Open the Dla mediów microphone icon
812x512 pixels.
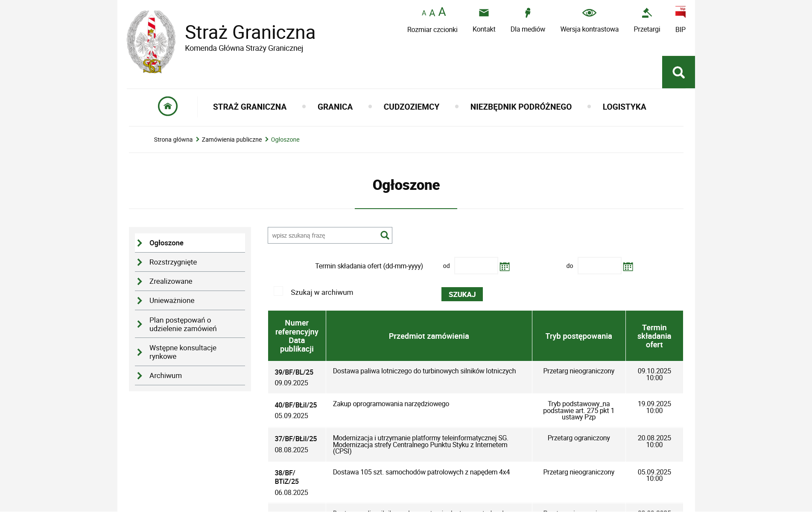pos(528,13)
